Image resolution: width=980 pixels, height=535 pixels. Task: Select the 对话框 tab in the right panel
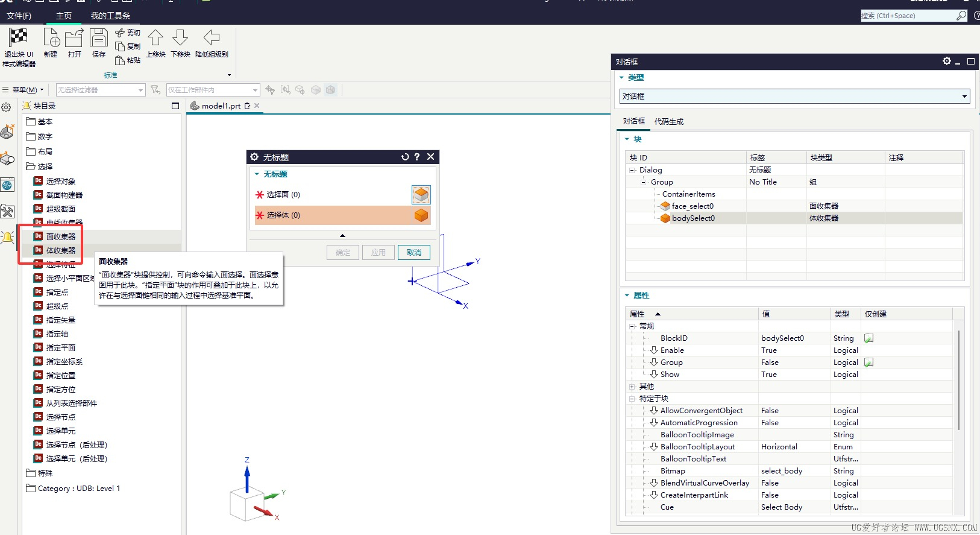[x=634, y=121]
